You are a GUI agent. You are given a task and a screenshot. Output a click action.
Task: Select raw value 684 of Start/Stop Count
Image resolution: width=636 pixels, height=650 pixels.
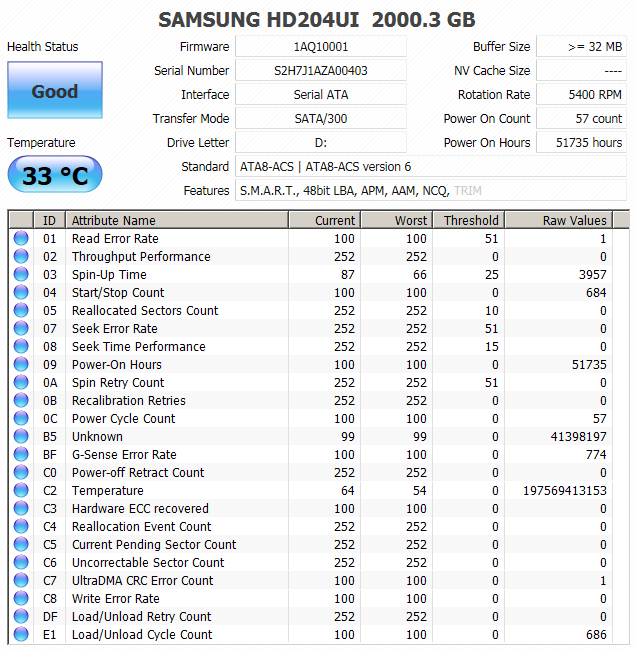tap(596, 292)
